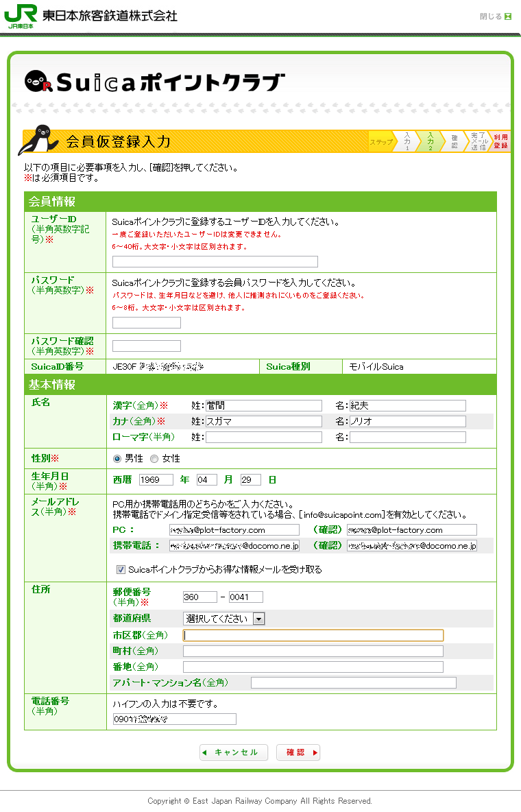Click the JR East logo icon
The width and height of the screenshot is (521, 812).
[x=21, y=16]
